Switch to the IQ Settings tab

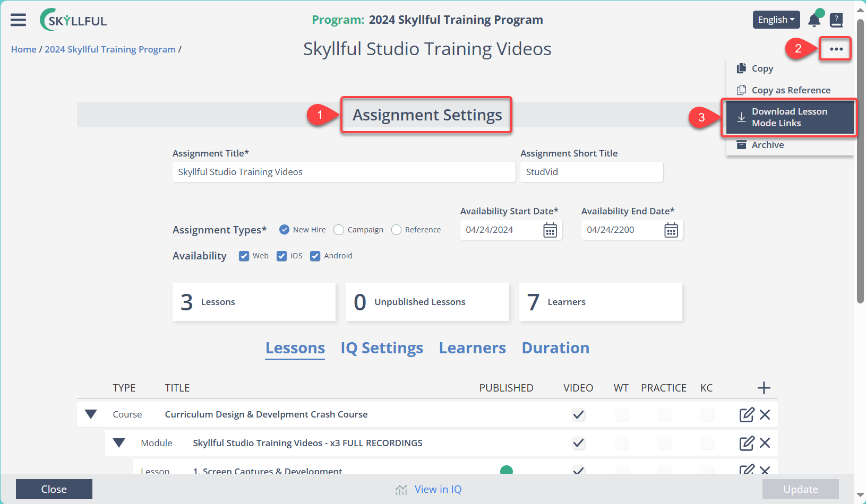(x=382, y=348)
